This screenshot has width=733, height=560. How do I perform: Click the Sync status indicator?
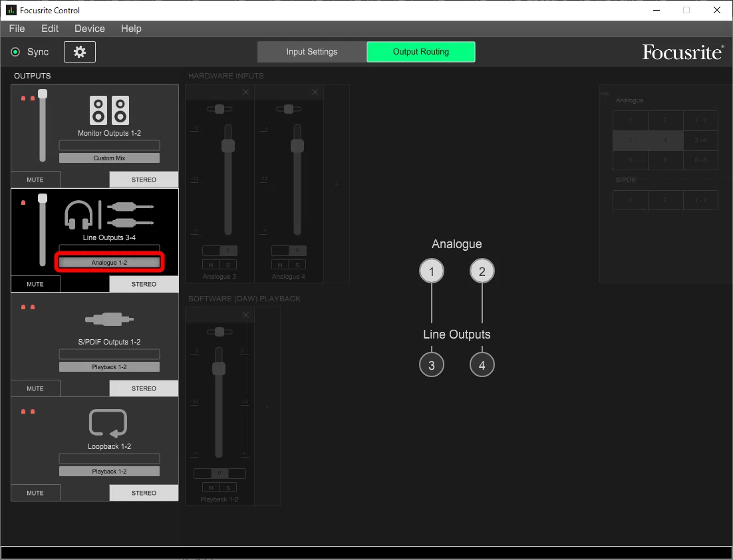point(15,52)
